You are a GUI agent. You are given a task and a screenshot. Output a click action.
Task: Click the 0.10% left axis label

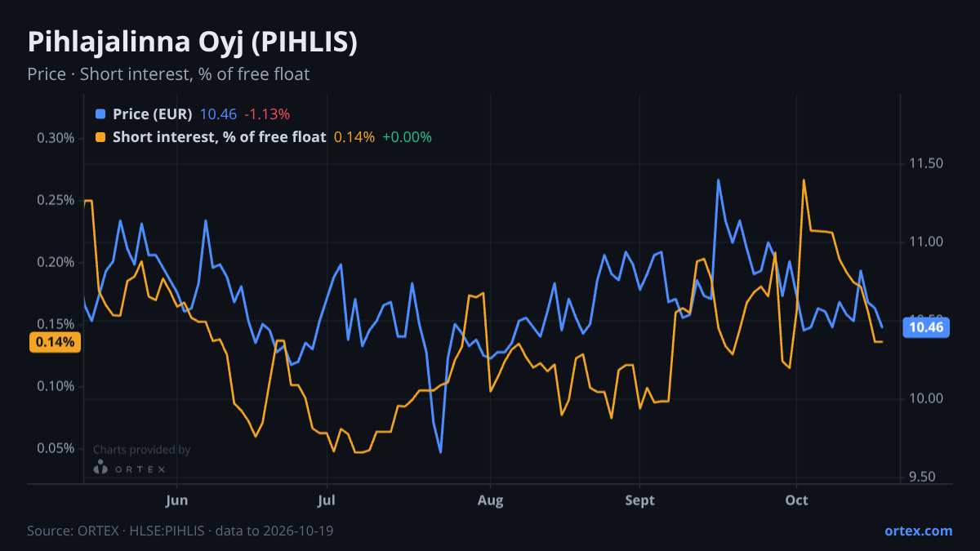click(56, 386)
